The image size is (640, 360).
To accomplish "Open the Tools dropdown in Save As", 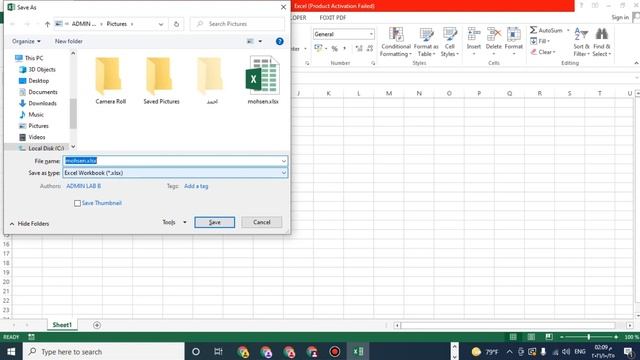I will pyautogui.click(x=175, y=222).
